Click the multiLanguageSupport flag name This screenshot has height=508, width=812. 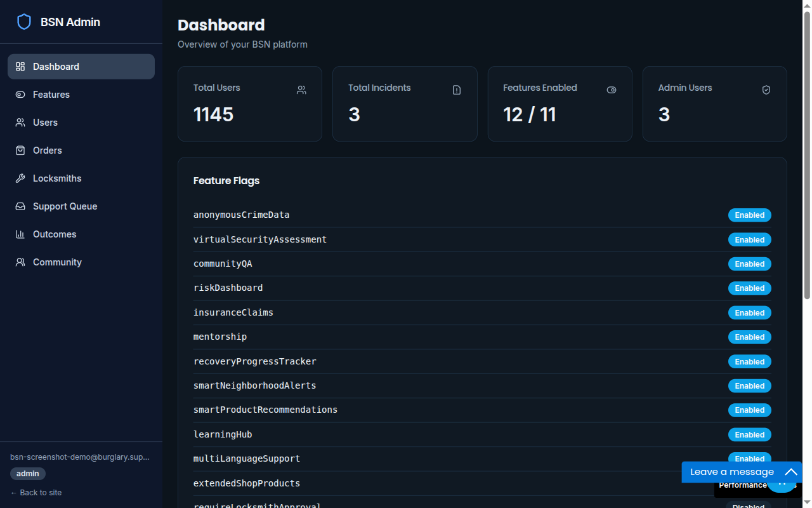[x=247, y=458]
